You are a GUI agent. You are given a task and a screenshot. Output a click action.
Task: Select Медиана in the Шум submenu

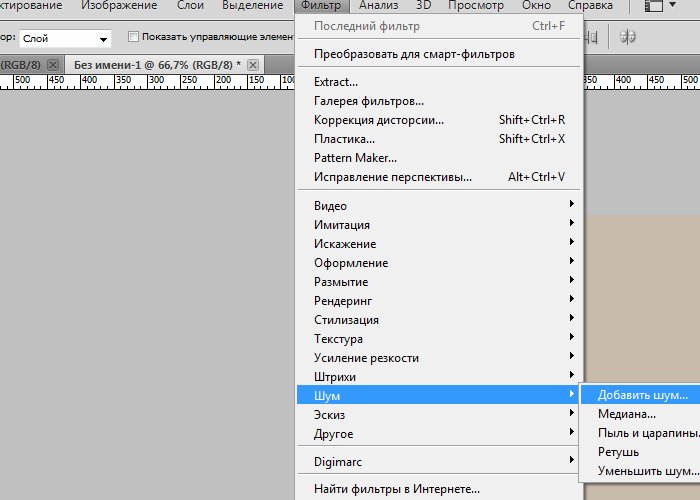coord(627,414)
